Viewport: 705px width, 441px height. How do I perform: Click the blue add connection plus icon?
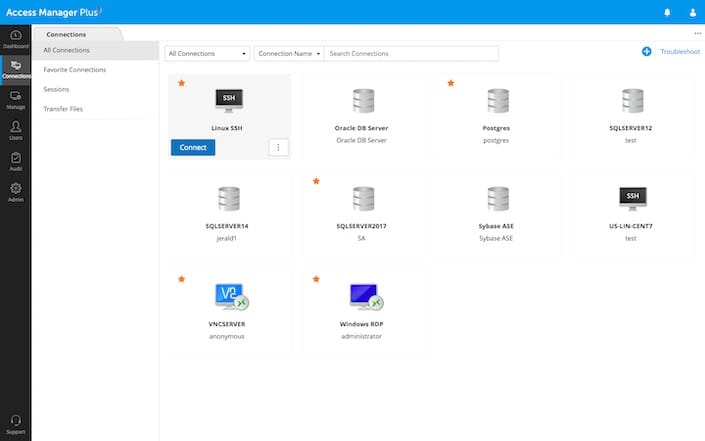(647, 51)
